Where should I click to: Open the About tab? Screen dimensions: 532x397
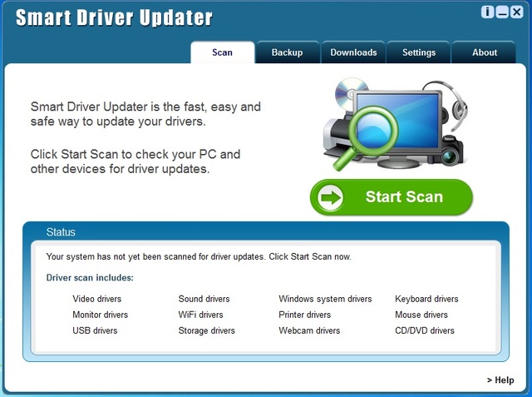point(485,52)
